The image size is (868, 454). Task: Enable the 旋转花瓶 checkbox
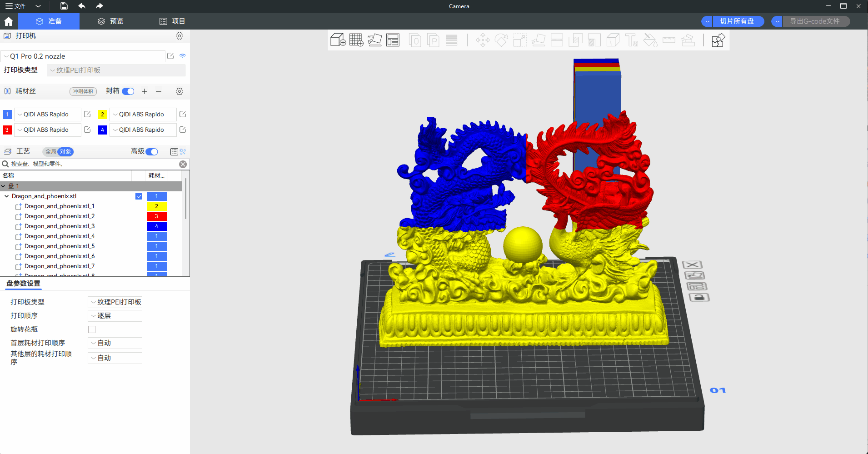coord(92,329)
